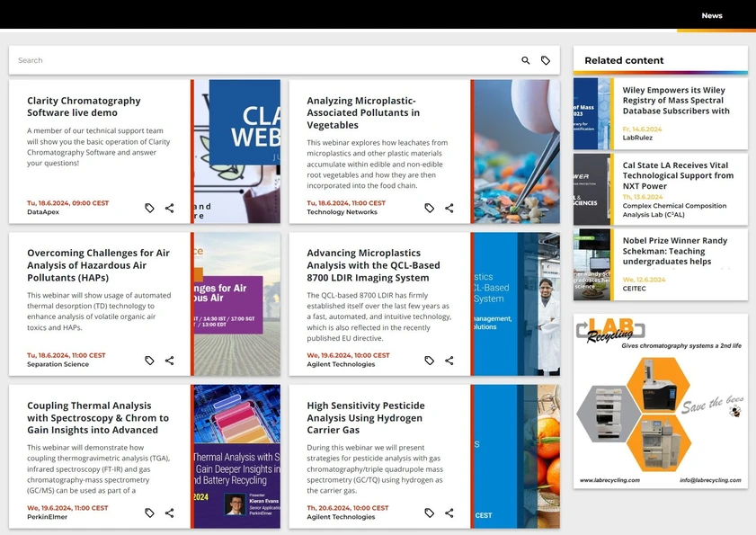The width and height of the screenshot is (756, 535).
Task: Click DataApex organizer text
Action: (x=43, y=212)
